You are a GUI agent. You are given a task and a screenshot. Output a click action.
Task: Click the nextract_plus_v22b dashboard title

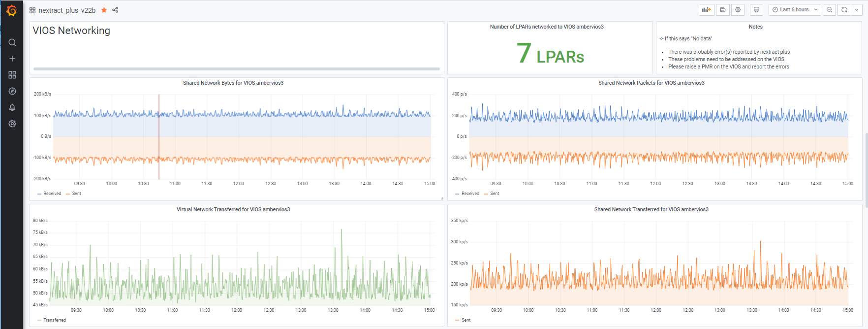[67, 10]
